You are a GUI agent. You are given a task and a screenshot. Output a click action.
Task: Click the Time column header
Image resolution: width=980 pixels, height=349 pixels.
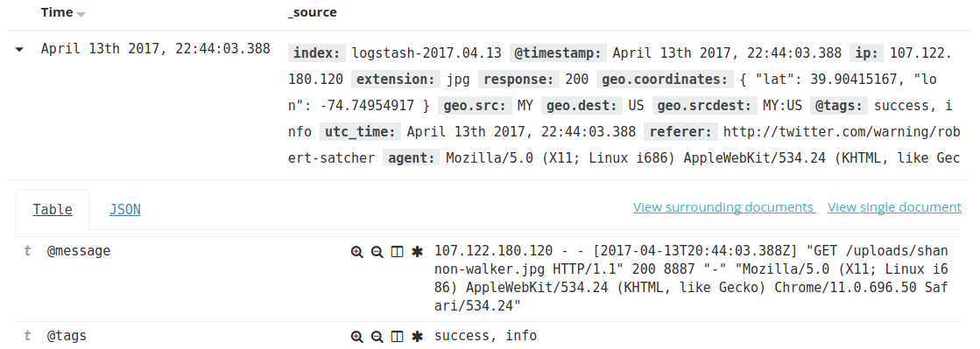click(x=58, y=12)
